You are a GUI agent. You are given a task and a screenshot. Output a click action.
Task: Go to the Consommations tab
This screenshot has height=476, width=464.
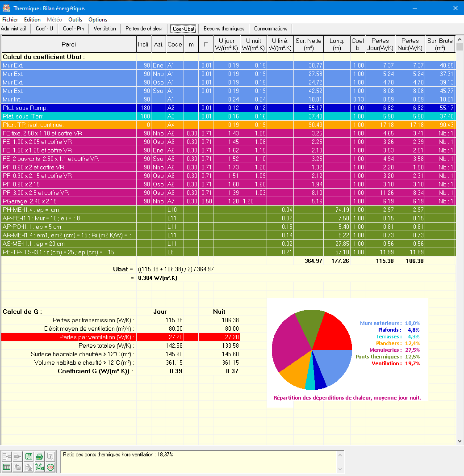click(x=271, y=29)
